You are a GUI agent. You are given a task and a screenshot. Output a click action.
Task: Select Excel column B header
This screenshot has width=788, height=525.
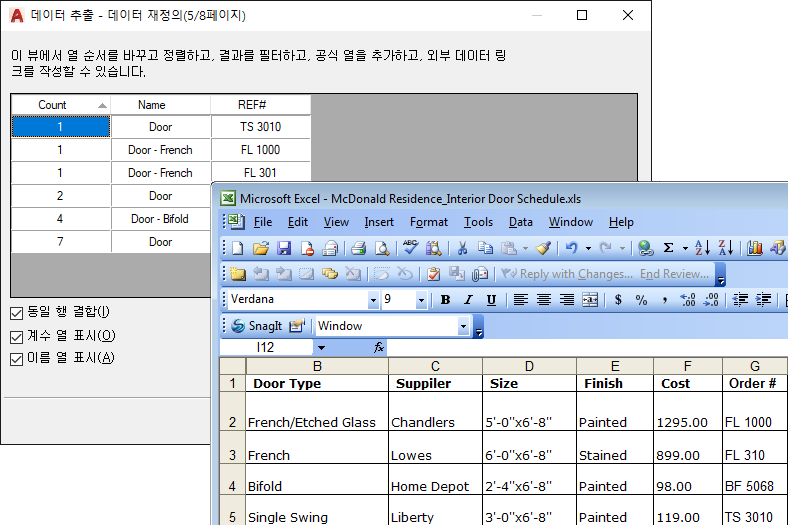click(x=317, y=366)
